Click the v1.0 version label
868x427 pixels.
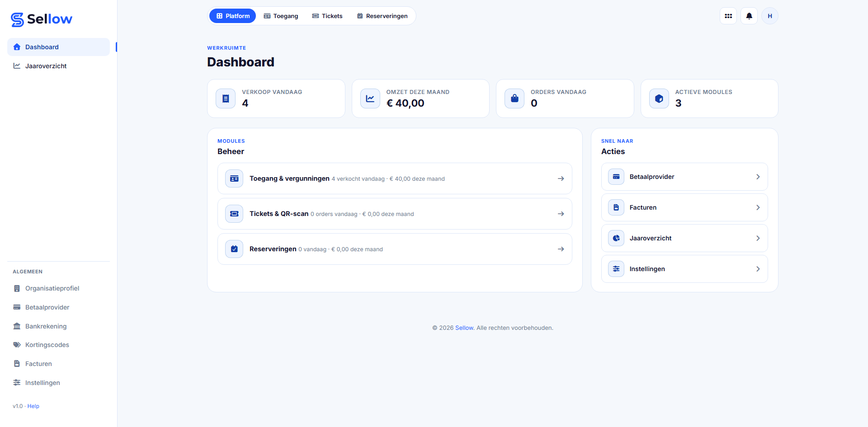pyautogui.click(x=18, y=406)
